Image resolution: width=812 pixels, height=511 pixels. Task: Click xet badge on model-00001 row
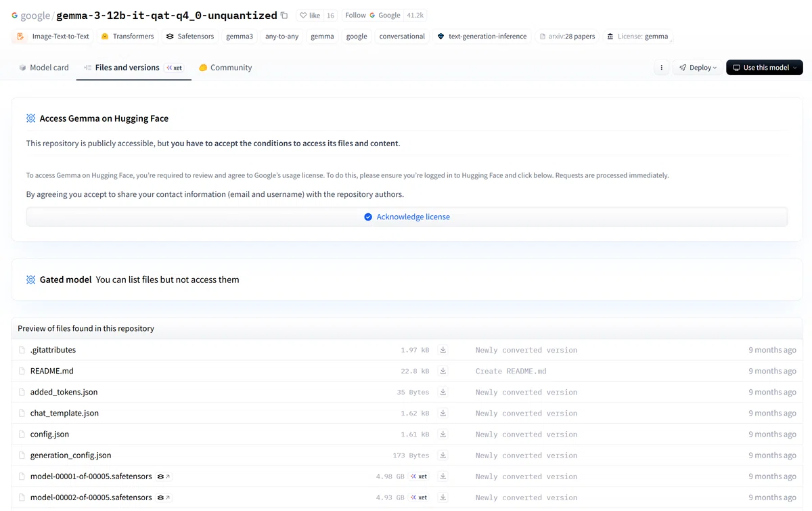point(419,476)
